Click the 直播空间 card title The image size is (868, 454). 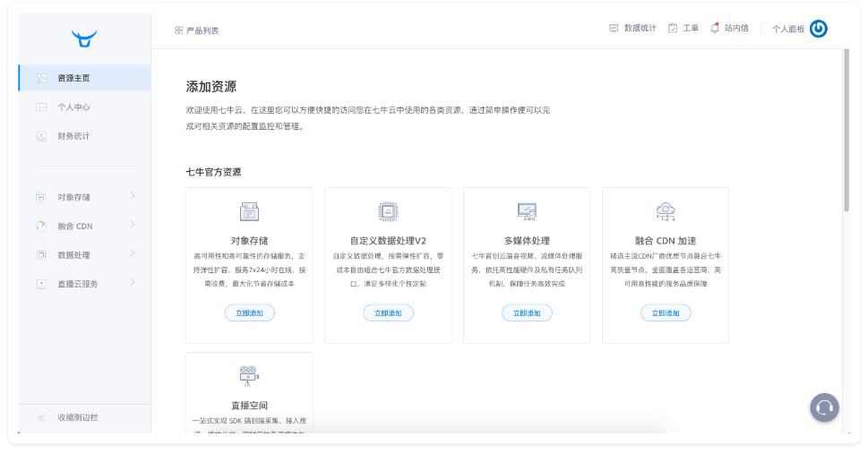(250, 405)
